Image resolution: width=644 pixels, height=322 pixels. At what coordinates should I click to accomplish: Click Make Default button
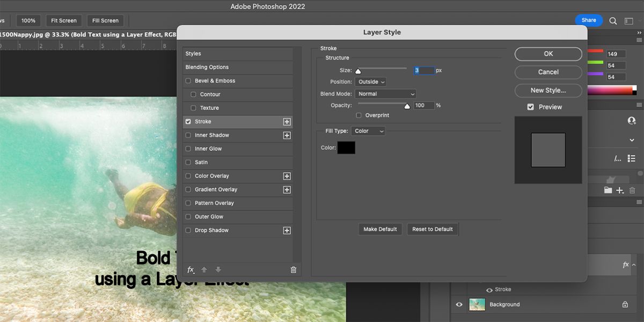tap(380, 229)
